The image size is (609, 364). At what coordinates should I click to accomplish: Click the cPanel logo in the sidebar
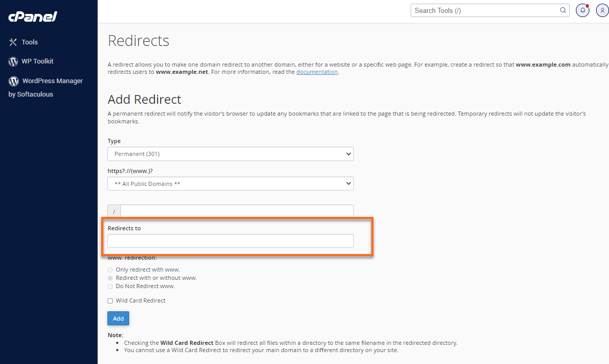(32, 17)
